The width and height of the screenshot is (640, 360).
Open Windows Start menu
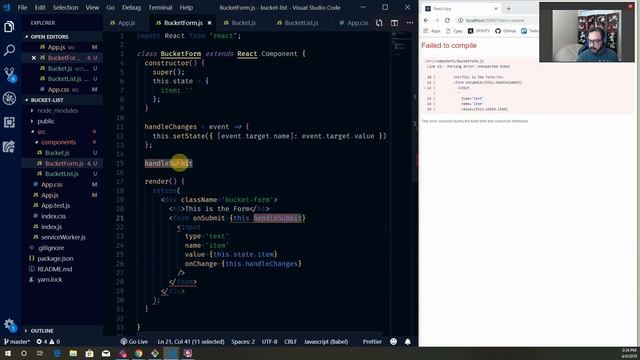[x=8, y=353]
